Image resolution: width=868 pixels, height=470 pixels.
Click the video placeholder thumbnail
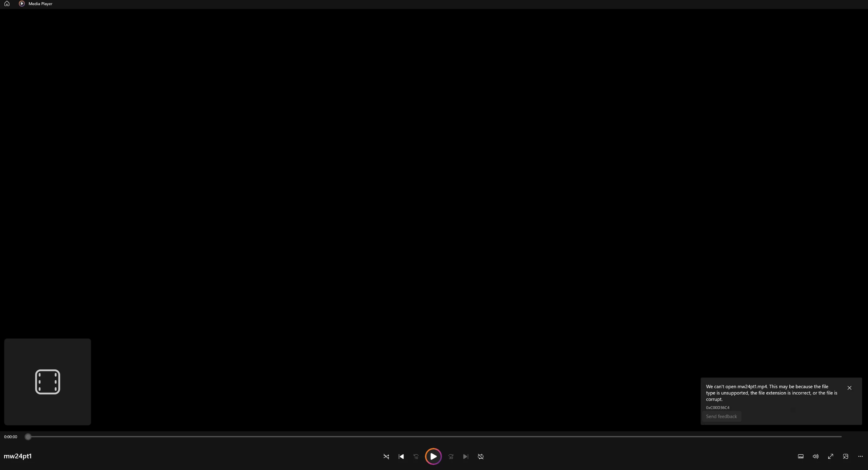(x=48, y=382)
